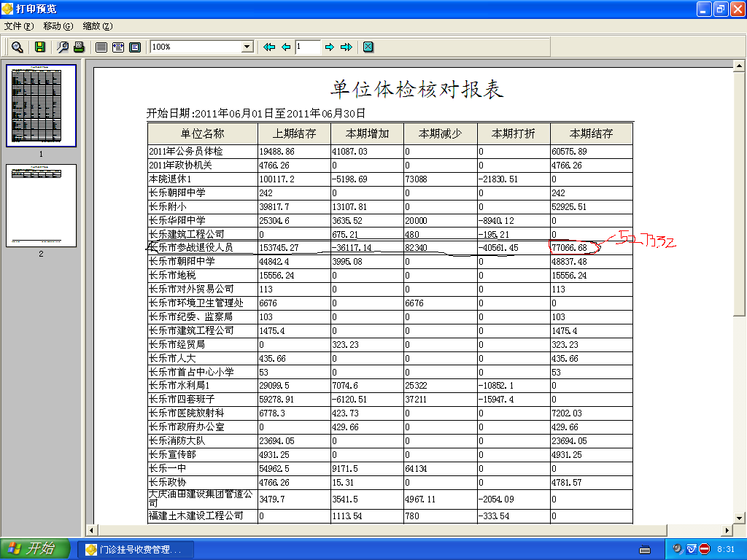Click the green printer print icon
The image size is (747, 560).
[79, 47]
